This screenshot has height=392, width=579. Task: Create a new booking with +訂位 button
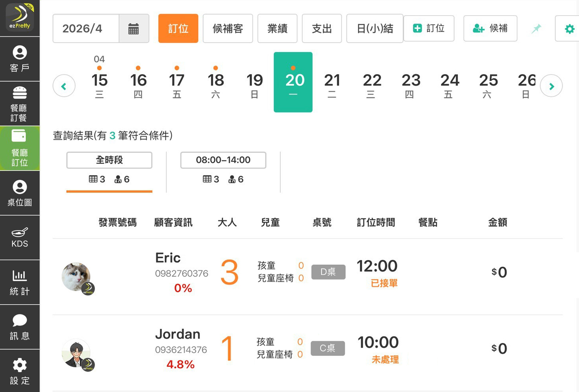click(429, 28)
